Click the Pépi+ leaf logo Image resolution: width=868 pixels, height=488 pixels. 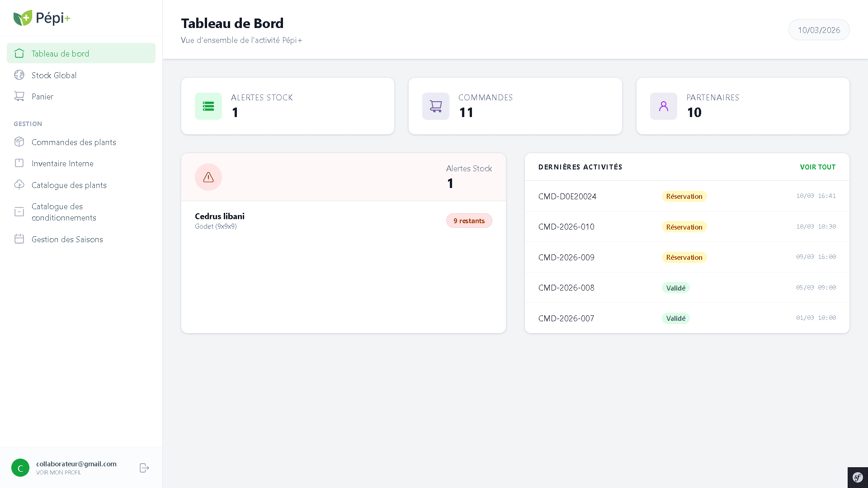point(23,18)
